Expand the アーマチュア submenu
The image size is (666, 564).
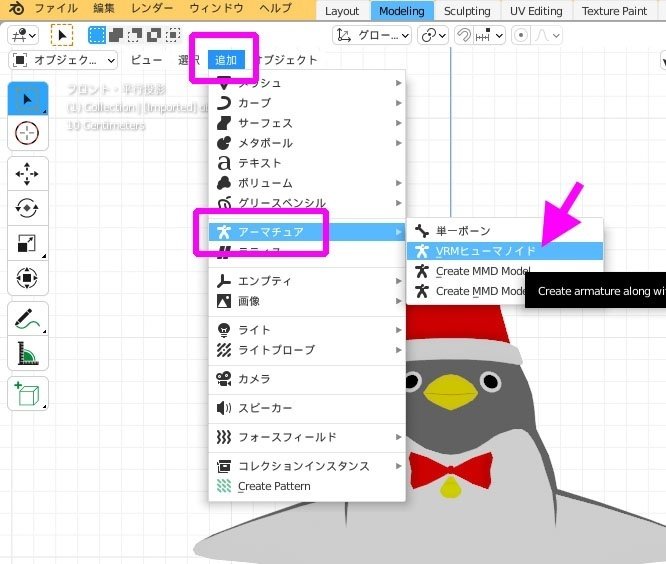coord(307,232)
